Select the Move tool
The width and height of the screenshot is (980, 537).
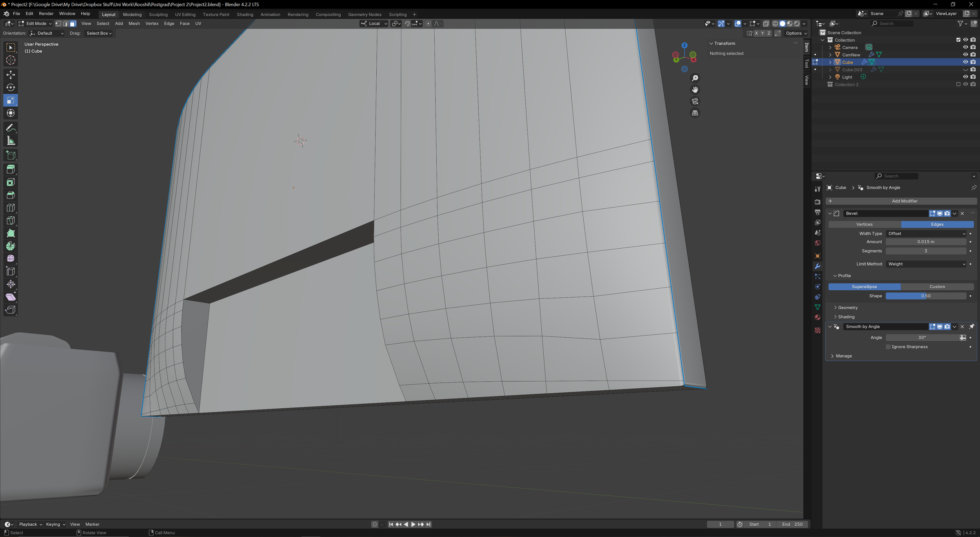[11, 75]
